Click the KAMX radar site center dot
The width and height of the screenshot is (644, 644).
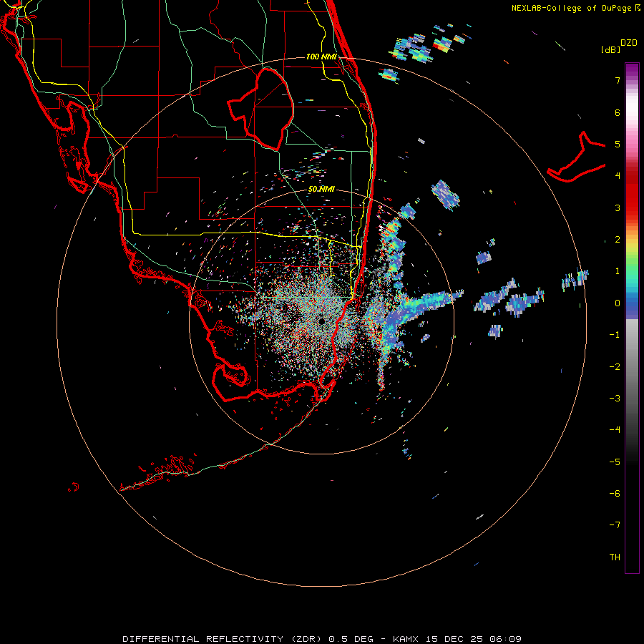(322, 321)
